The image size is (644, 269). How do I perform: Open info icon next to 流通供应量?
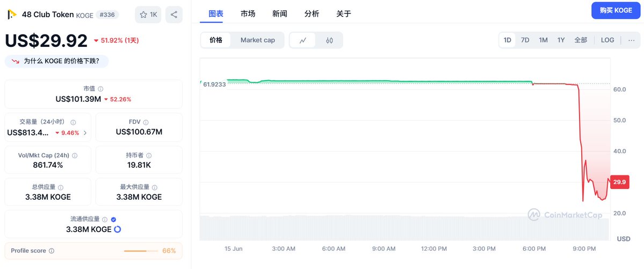tap(105, 220)
